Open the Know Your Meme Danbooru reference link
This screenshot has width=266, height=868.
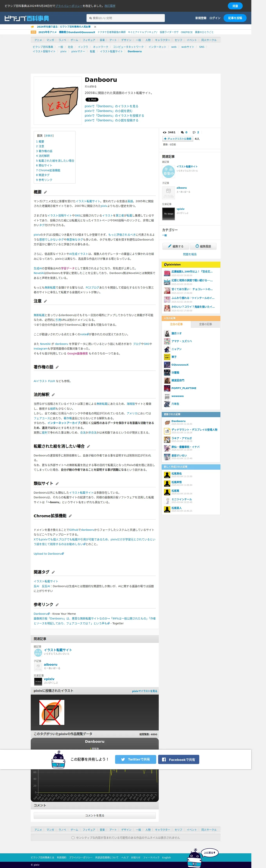pos(42,614)
